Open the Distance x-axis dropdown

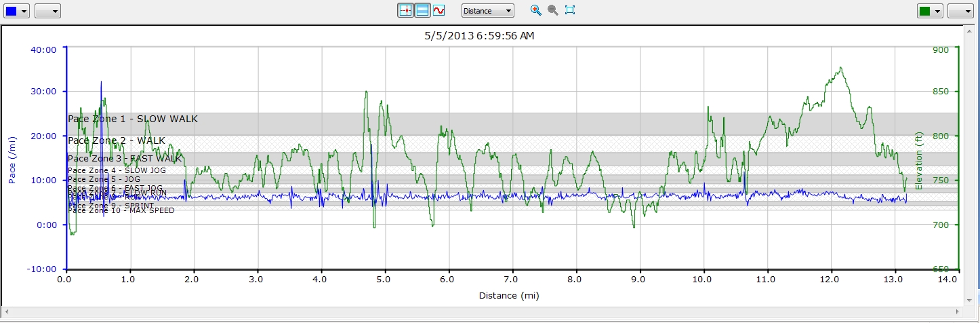coord(487,11)
